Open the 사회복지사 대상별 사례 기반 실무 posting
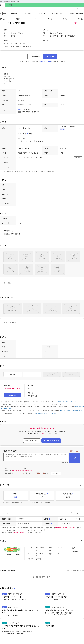This screenshot has width=84, height=644. click(x=59, y=610)
